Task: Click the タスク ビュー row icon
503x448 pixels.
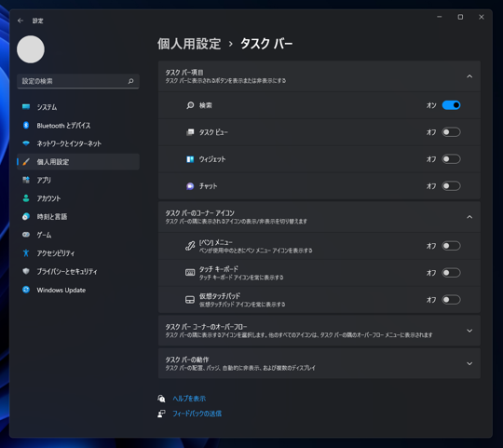Action: pos(190,132)
